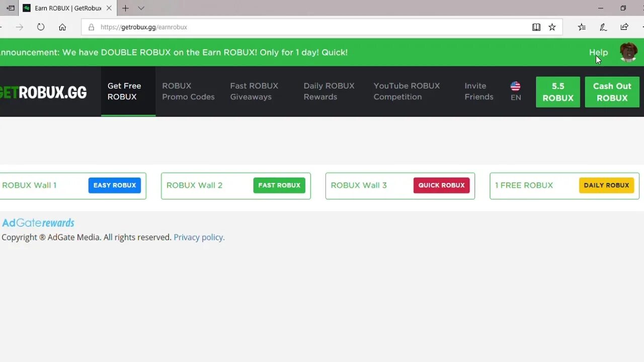
Task: Open the Privacy policy link
Action: [x=199, y=237]
